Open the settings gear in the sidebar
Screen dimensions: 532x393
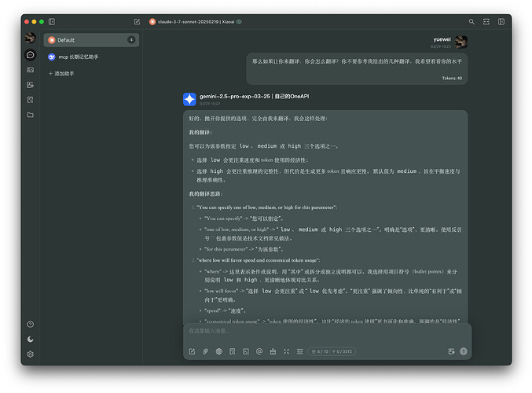[30, 354]
